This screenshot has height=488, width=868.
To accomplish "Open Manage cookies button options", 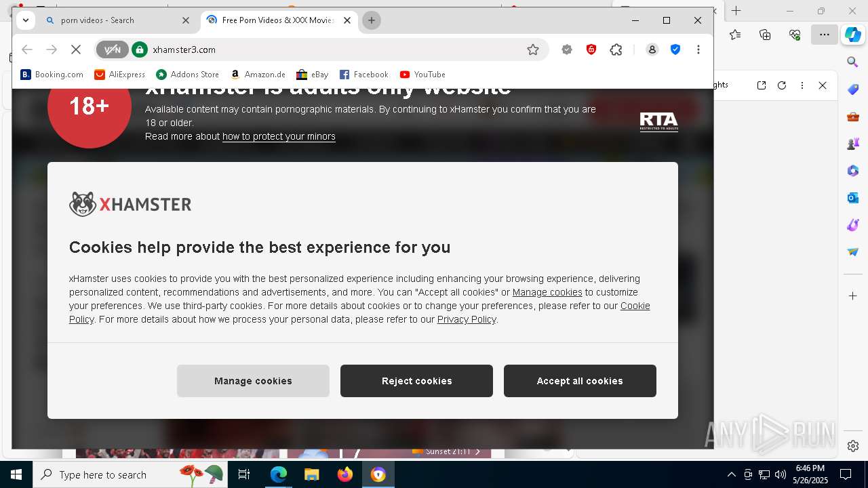I will coord(253,381).
